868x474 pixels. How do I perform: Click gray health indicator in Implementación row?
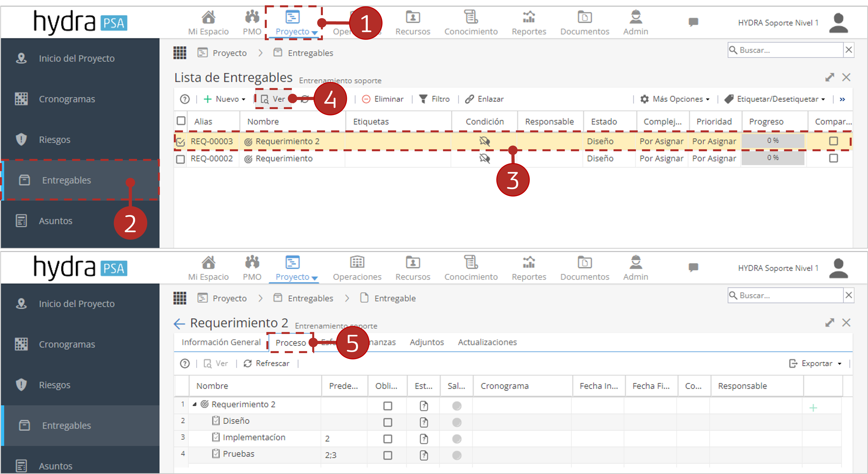(x=457, y=439)
